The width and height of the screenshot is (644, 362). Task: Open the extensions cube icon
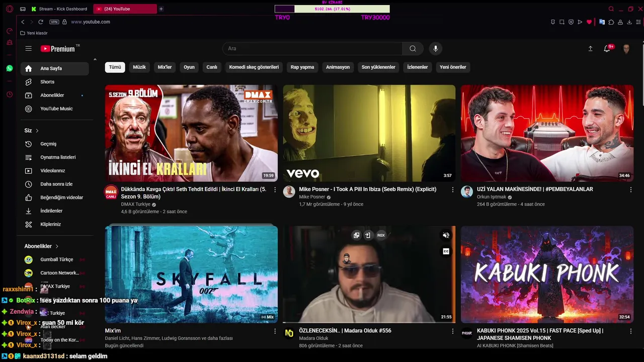(611, 22)
